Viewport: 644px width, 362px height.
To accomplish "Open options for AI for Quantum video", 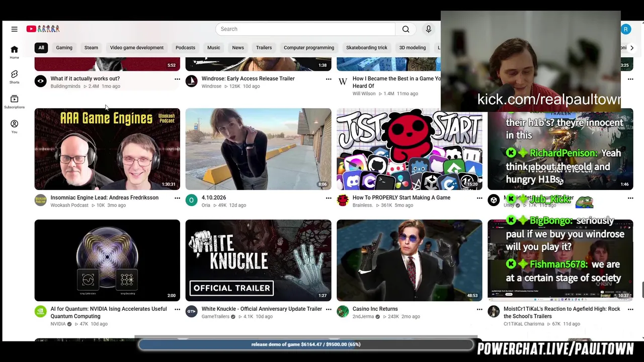I will coord(177,309).
